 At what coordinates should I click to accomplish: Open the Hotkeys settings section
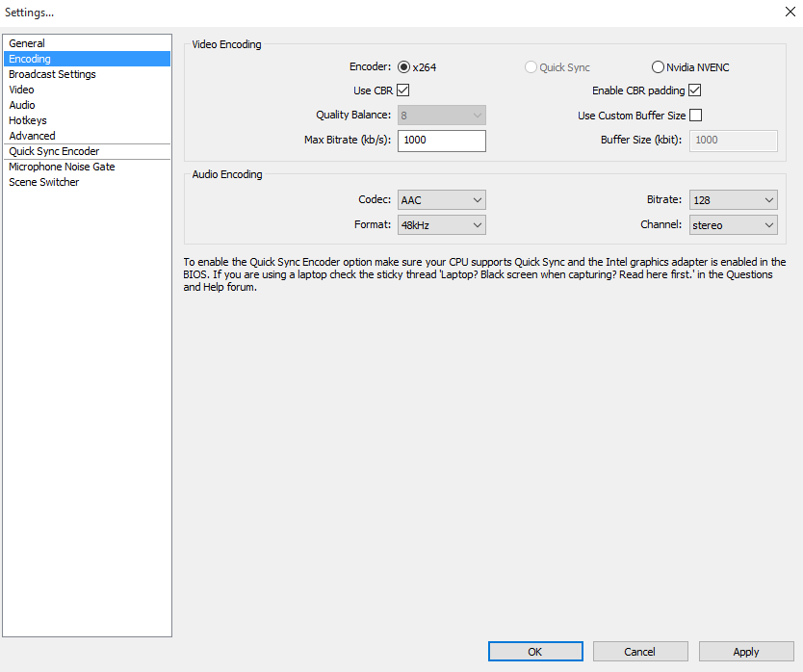(87, 120)
